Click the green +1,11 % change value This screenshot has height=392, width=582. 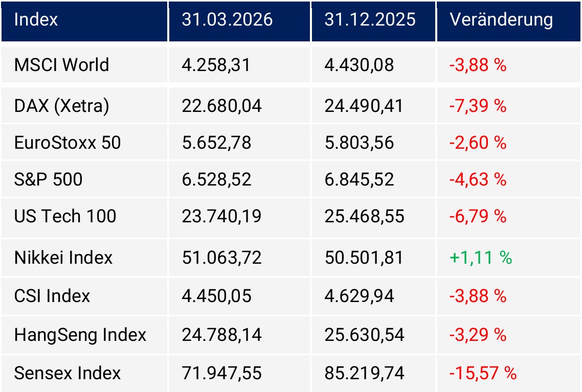pyautogui.click(x=480, y=257)
